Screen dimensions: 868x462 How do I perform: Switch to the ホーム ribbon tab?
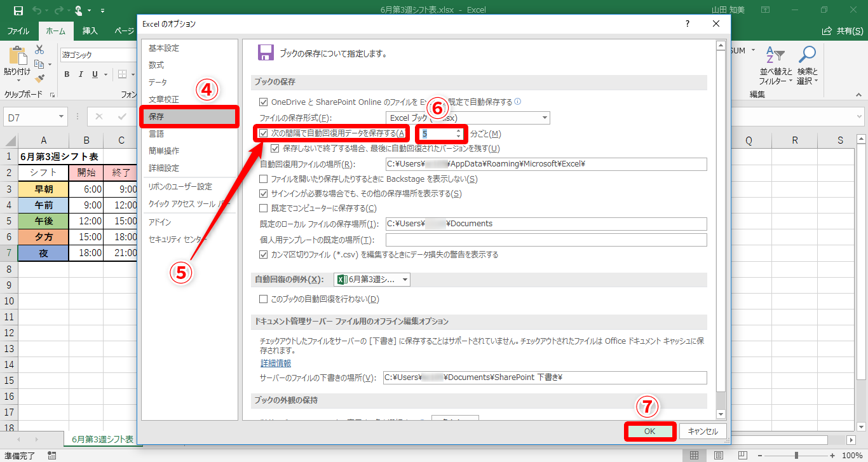point(56,31)
